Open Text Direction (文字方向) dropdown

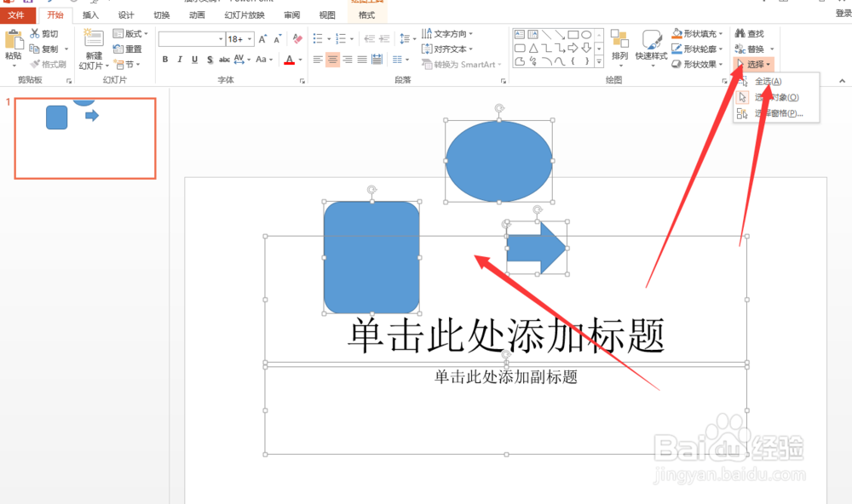pyautogui.click(x=447, y=34)
